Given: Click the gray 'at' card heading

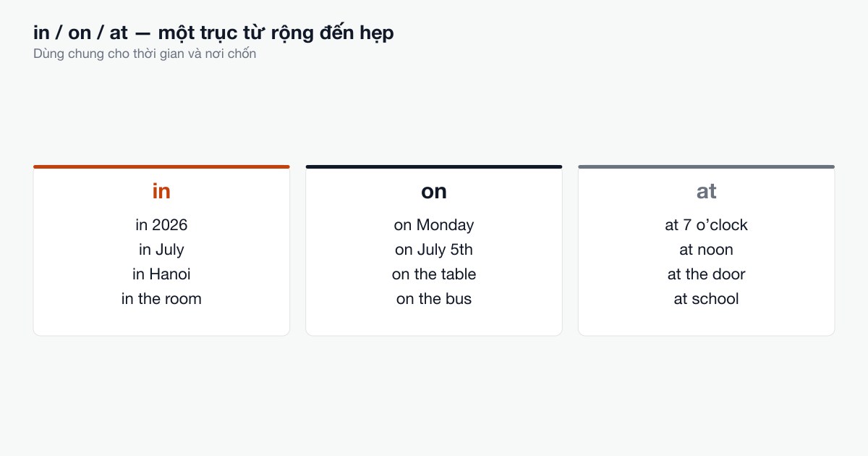Looking at the screenshot, I should click(x=706, y=191).
